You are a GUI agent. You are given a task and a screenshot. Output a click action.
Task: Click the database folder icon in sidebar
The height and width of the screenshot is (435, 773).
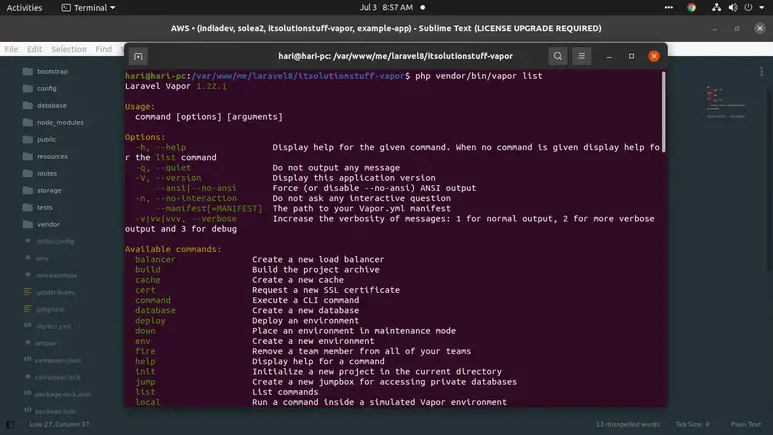pos(28,106)
